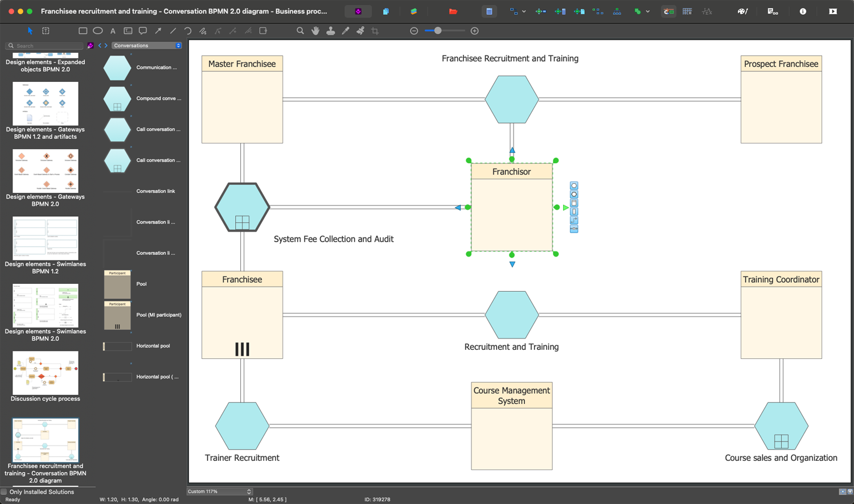Toggle the grid display icon
The height and width of the screenshot is (504, 854).
click(x=687, y=11)
